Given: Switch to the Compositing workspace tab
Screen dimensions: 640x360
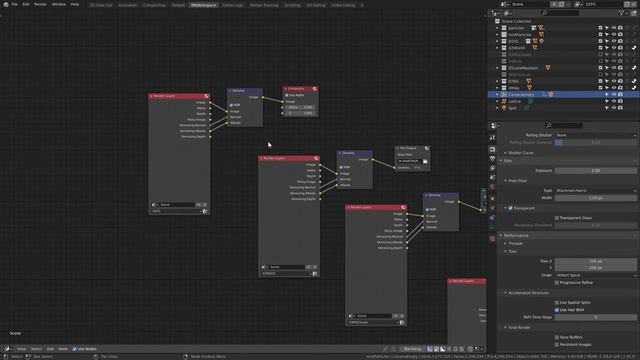Looking at the screenshot, I should pyautogui.click(x=154, y=5).
